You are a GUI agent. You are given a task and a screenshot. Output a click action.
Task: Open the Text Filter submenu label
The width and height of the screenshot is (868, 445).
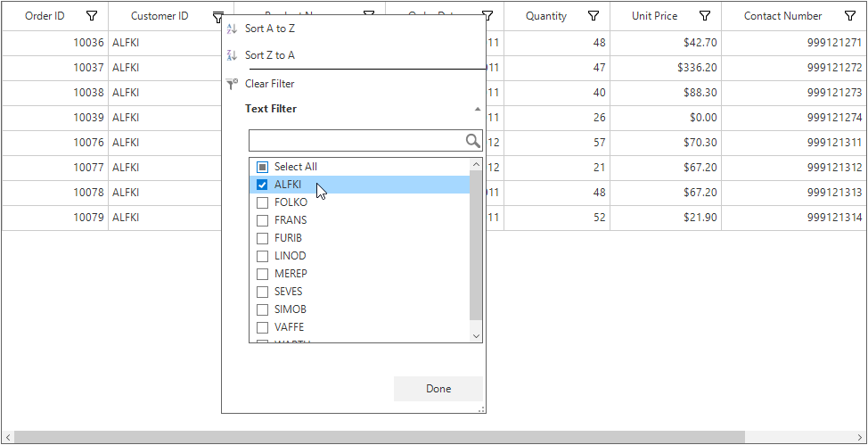[271, 109]
